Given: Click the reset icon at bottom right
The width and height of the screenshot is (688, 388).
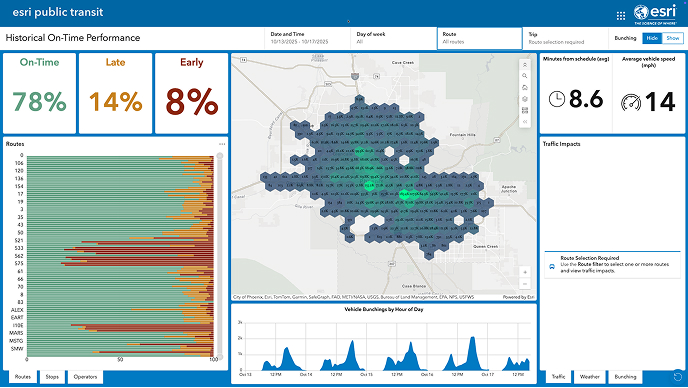Looking at the screenshot, I should click(677, 377).
